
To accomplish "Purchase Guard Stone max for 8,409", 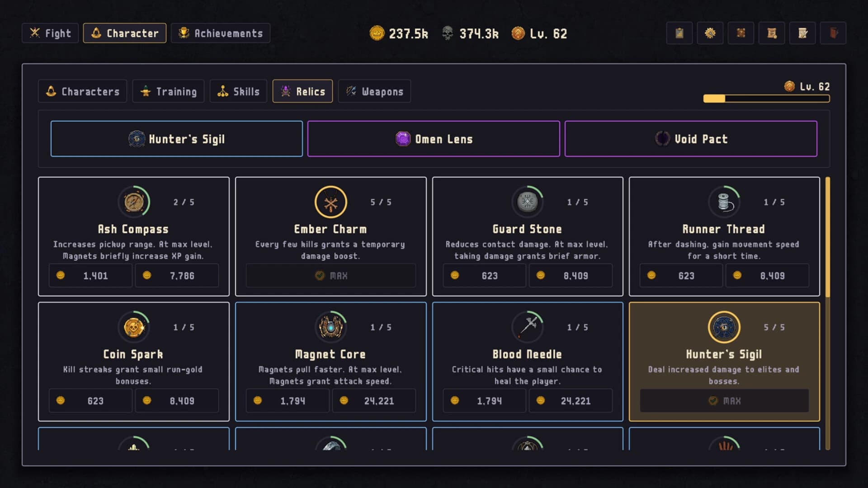I will tap(571, 276).
